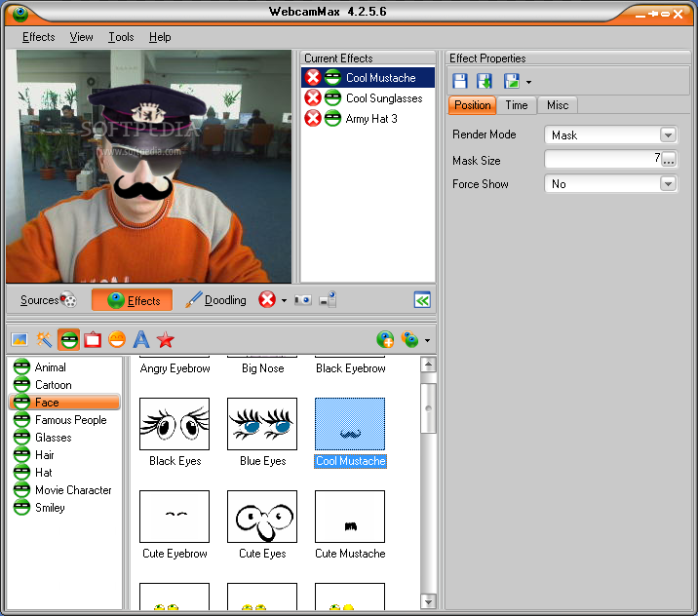
Task: Click the snapshot camera icon
Action: point(303,300)
